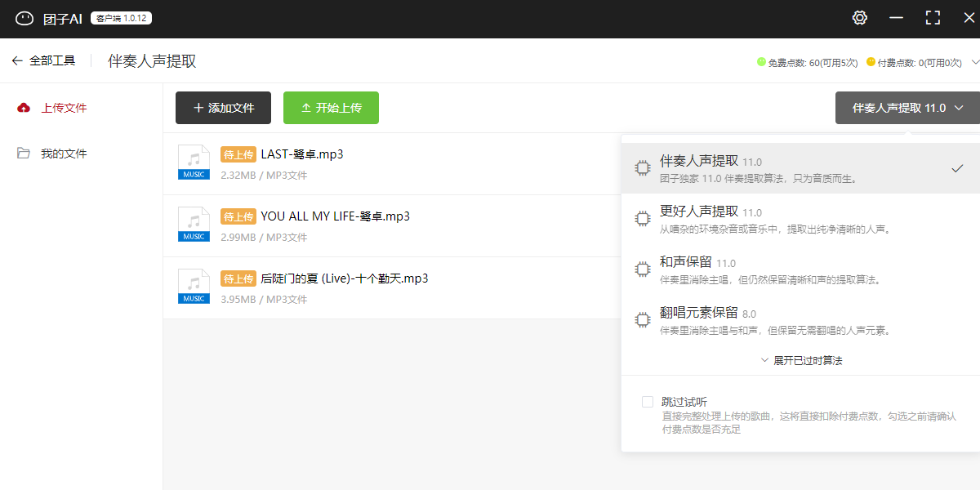Image resolution: width=980 pixels, height=490 pixels.
Task: Click the 添加文件 button
Action: click(x=223, y=108)
